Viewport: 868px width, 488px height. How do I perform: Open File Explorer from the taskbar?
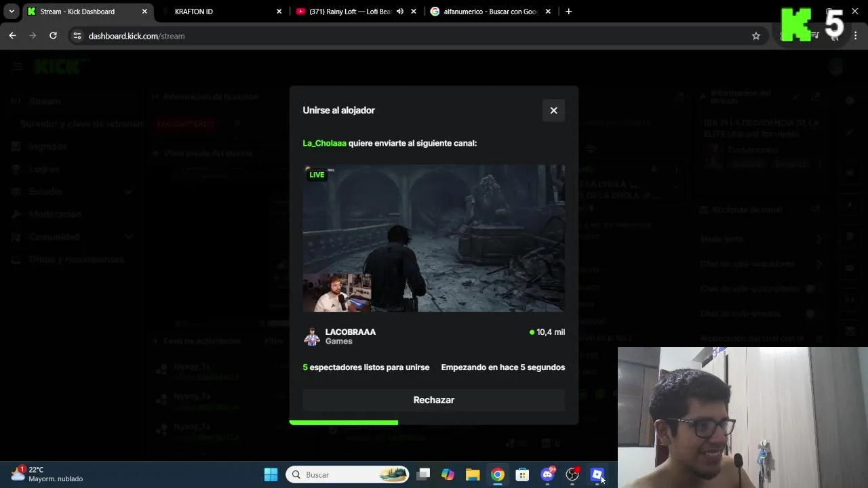point(473,474)
